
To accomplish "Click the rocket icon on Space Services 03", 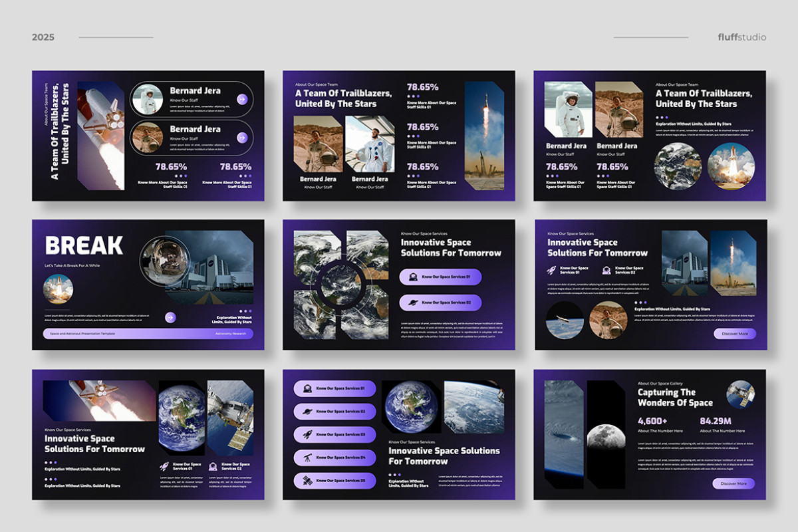I will 307,434.
